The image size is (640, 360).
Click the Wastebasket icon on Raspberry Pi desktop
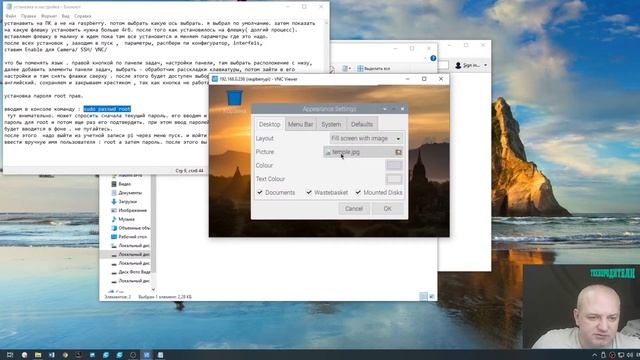pyautogui.click(x=235, y=98)
